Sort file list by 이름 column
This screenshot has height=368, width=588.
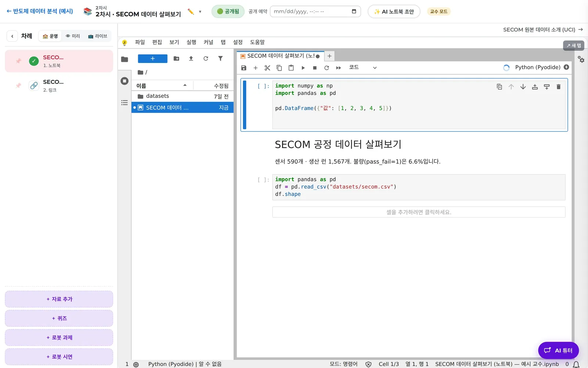[162, 85]
